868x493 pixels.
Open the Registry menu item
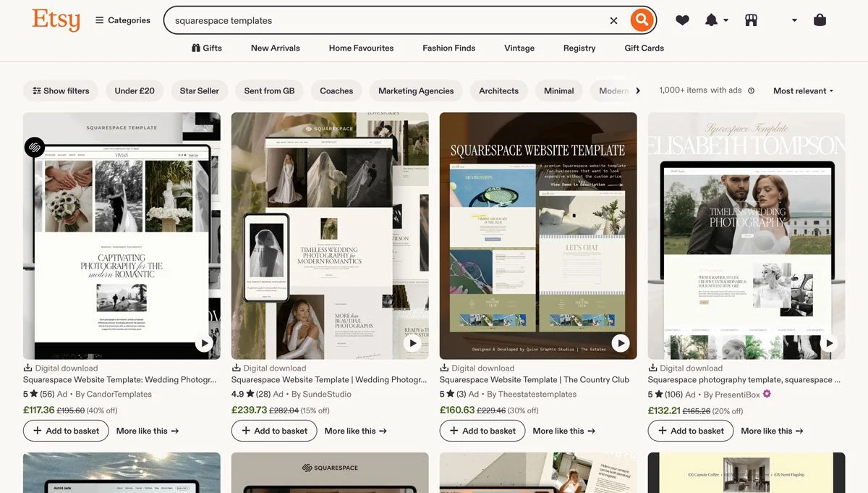point(579,48)
